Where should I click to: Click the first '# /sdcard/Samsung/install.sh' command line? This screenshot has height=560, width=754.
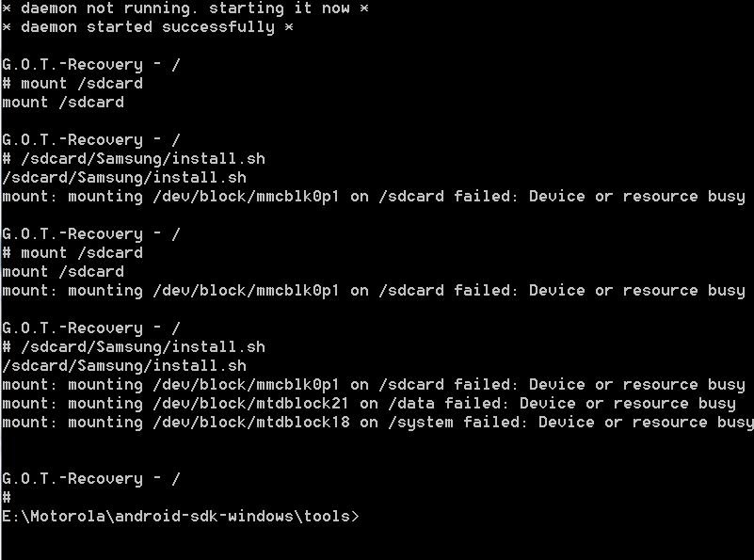[x=134, y=159]
